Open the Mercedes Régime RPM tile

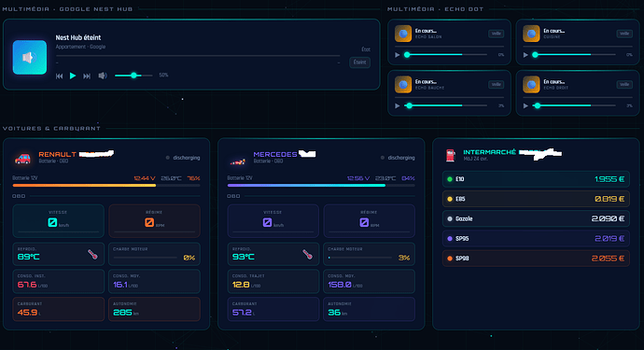[370, 221]
